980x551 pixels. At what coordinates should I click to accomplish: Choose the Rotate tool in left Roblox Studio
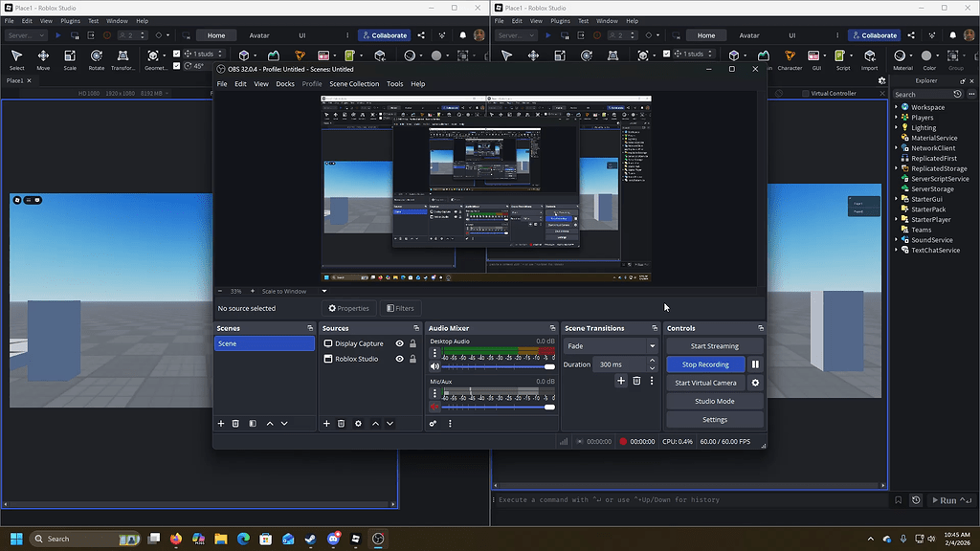tap(97, 59)
